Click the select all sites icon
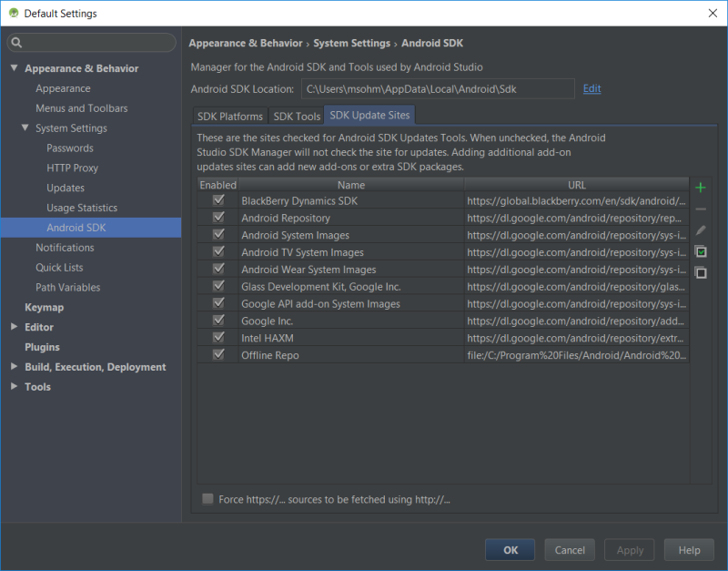The width and height of the screenshot is (728, 571). tap(701, 252)
